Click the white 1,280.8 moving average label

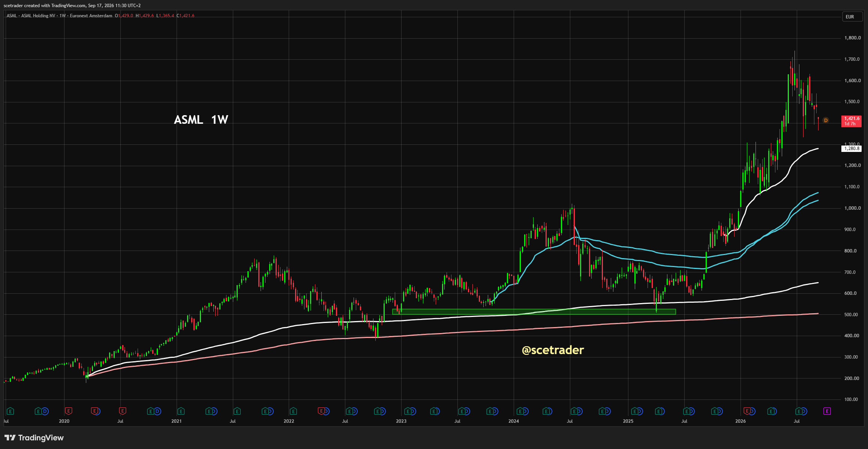(x=852, y=149)
